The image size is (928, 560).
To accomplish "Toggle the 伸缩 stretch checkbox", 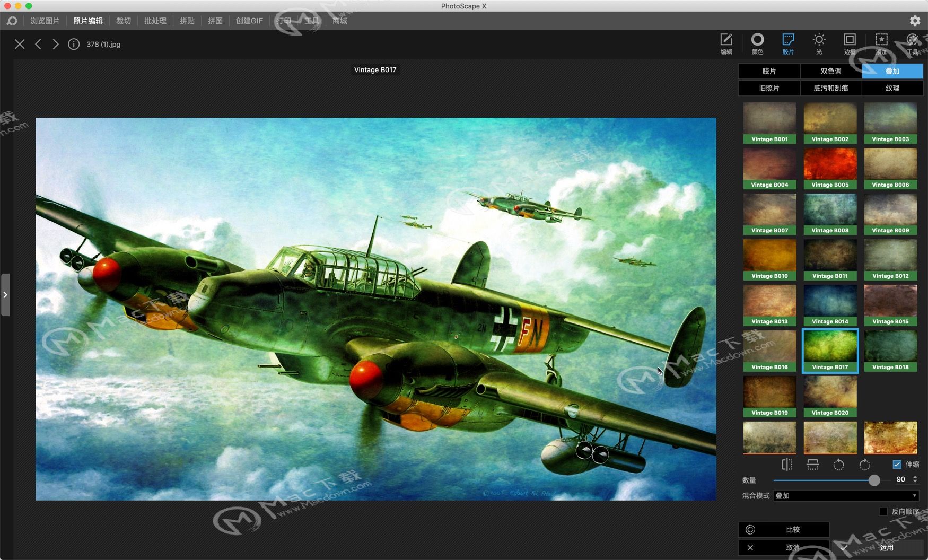I will pos(897,464).
